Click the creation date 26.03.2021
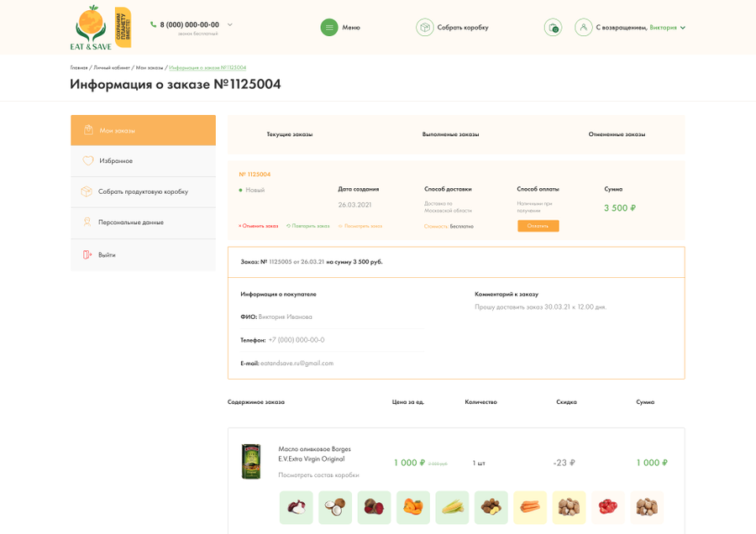 tap(354, 205)
